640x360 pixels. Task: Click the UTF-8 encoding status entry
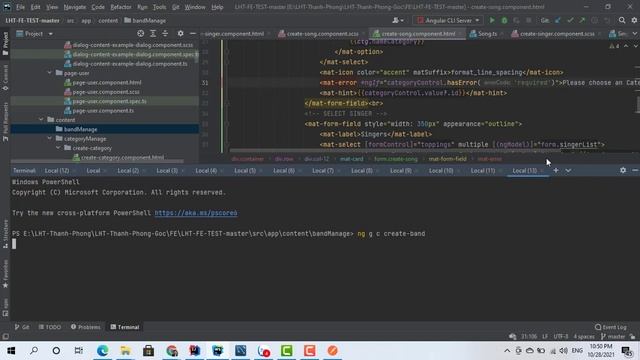(560, 336)
